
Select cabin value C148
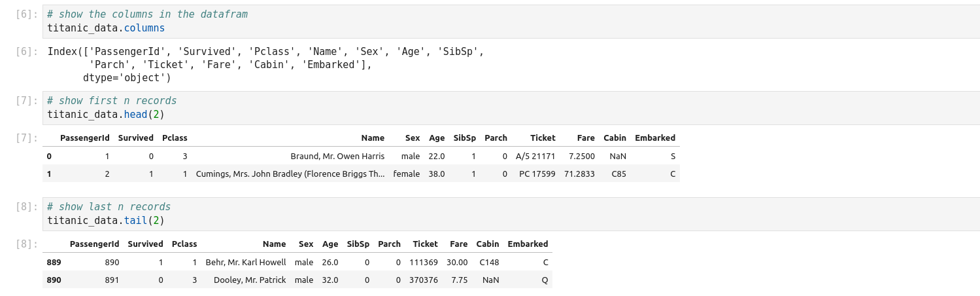[x=489, y=263]
